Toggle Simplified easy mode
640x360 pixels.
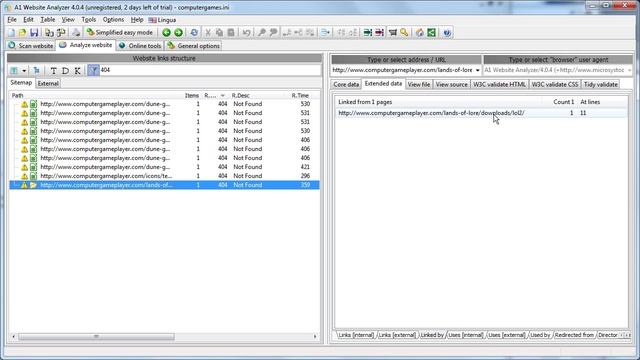(119, 33)
